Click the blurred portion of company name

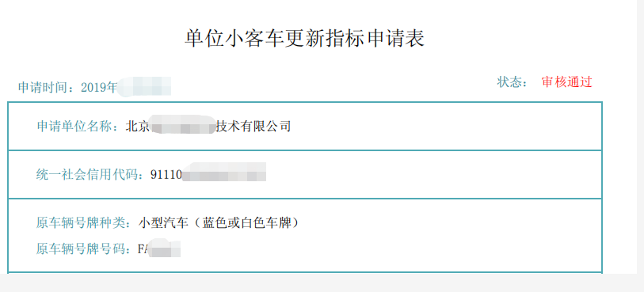[x=182, y=125]
